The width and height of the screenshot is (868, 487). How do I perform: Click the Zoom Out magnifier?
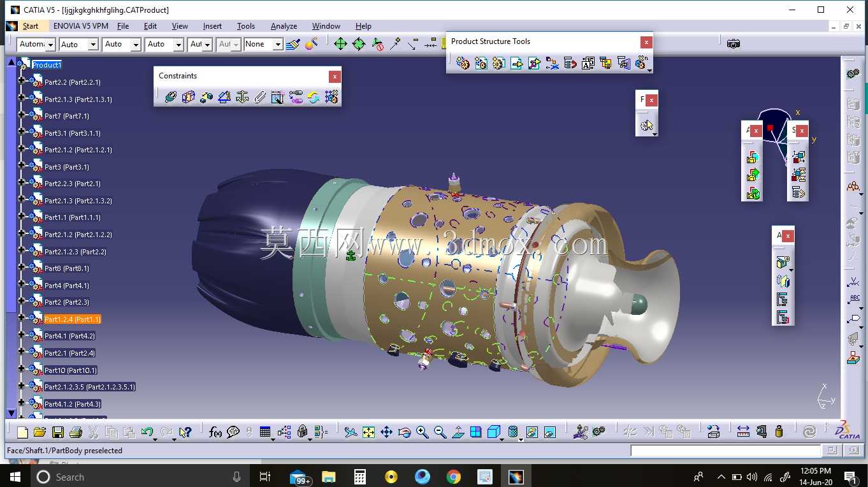(x=440, y=432)
